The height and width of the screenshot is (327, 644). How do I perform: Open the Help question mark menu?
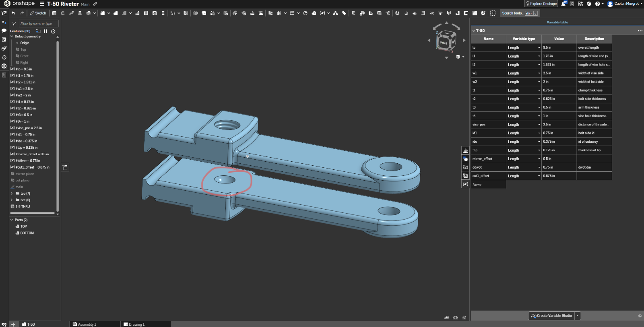(x=598, y=4)
